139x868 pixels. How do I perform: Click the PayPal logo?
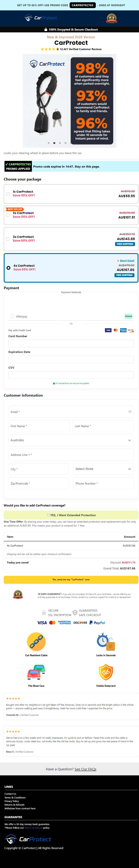[97, 623]
